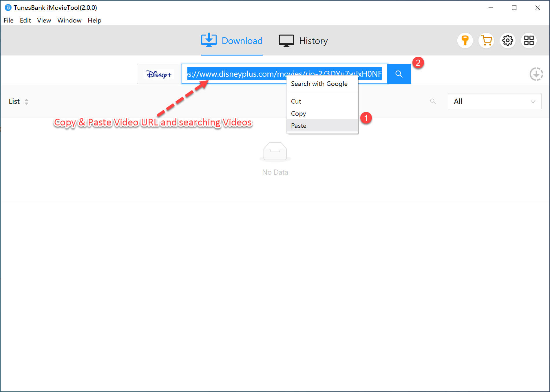
Task: Toggle the List sort arrows
Action: [x=26, y=102]
